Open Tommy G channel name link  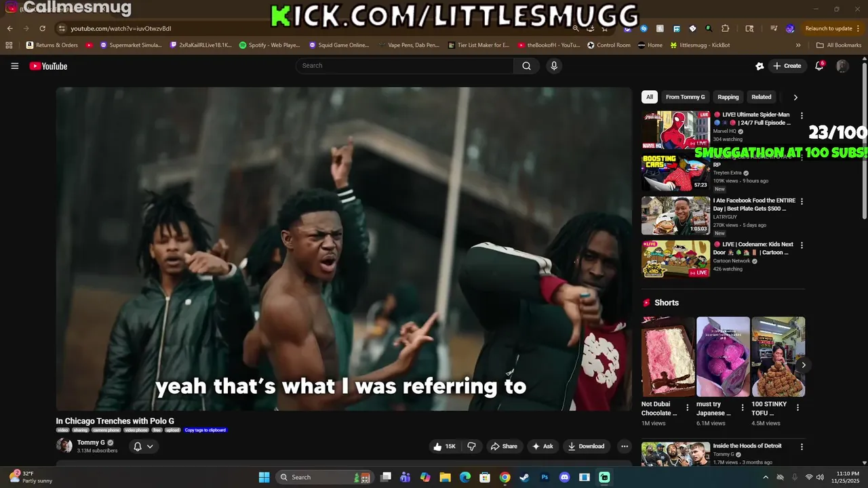tap(91, 442)
